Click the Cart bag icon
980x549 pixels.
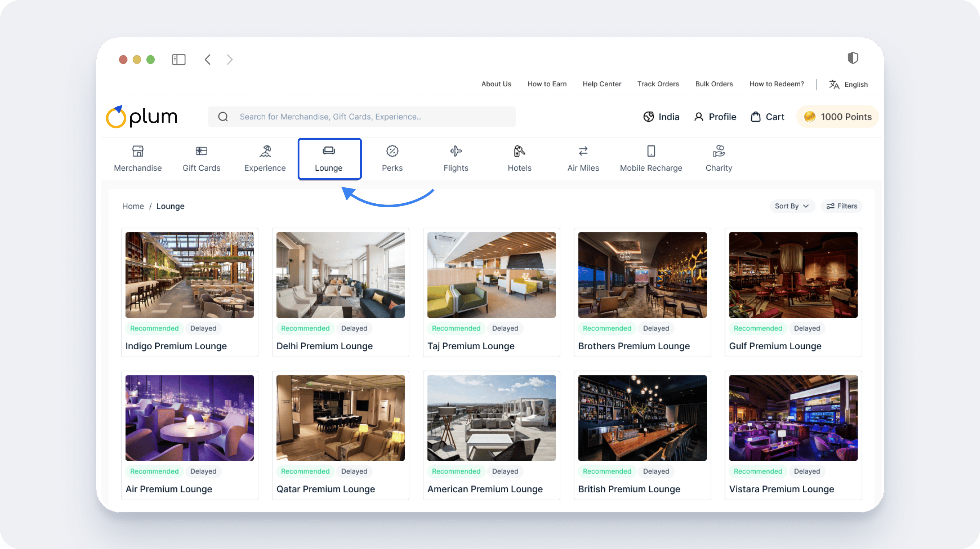(756, 117)
